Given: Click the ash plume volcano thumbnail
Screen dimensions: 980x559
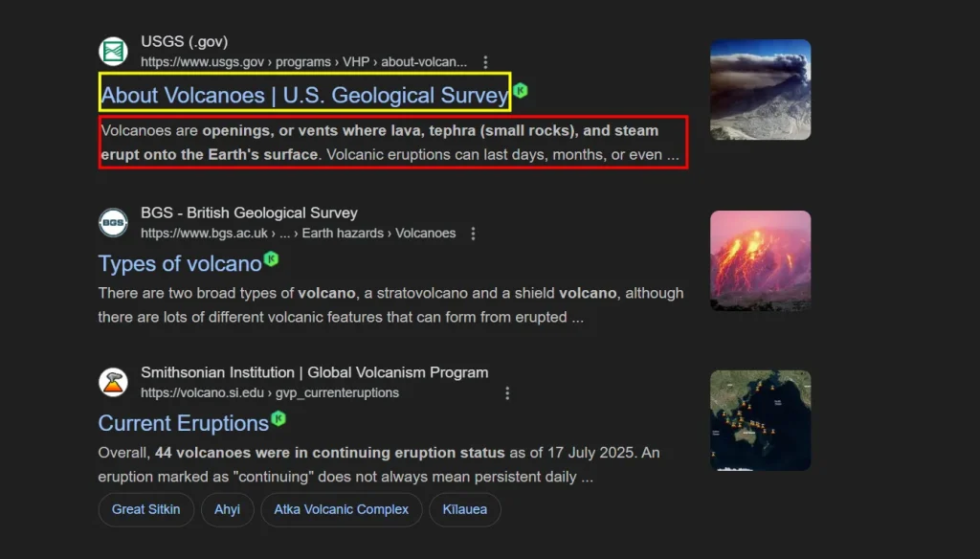Looking at the screenshot, I should point(760,90).
